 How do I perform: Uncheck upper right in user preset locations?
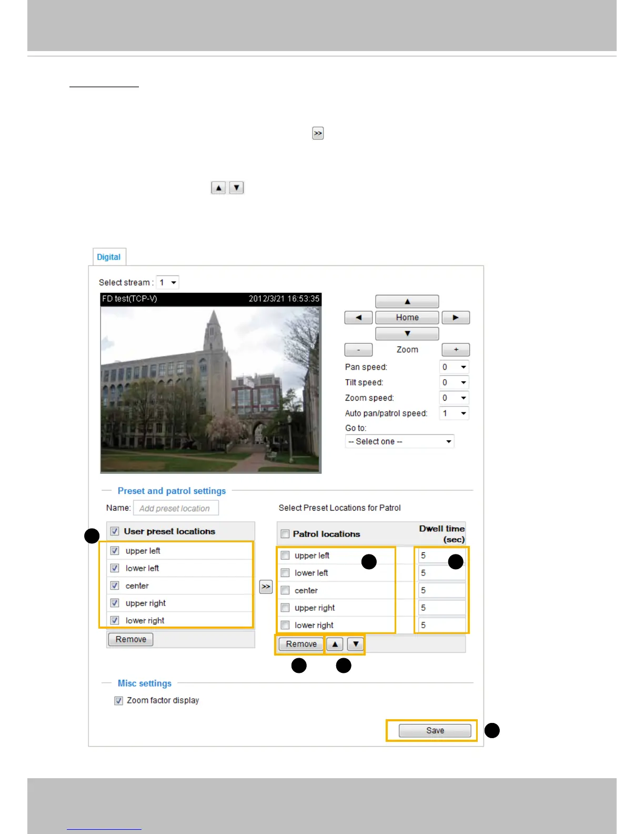(x=115, y=603)
